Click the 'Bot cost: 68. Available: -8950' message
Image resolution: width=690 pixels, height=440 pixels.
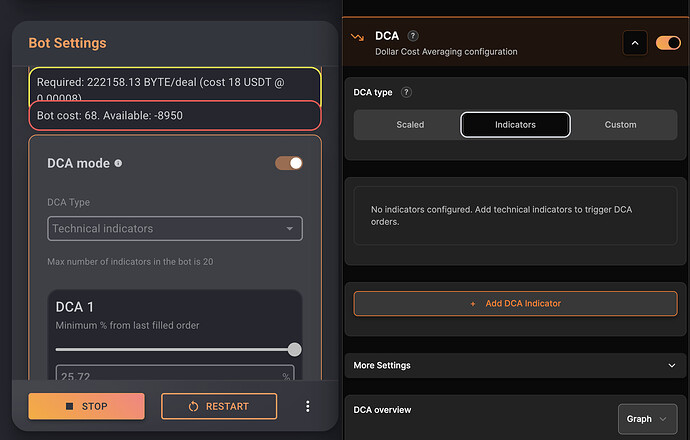[175, 116]
